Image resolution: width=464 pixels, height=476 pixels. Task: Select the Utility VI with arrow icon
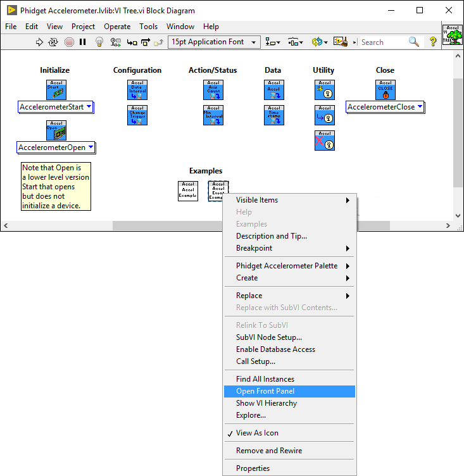click(325, 115)
